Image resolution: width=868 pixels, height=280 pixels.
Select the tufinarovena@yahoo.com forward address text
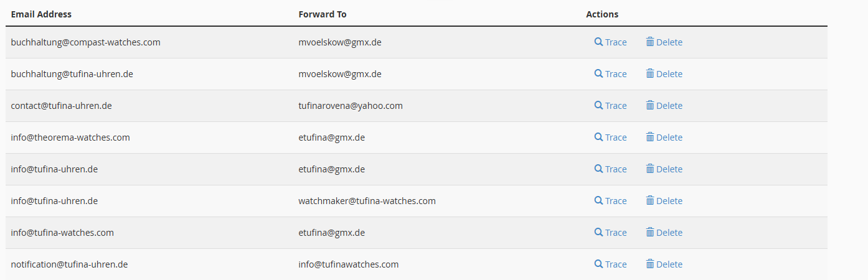[x=351, y=106]
